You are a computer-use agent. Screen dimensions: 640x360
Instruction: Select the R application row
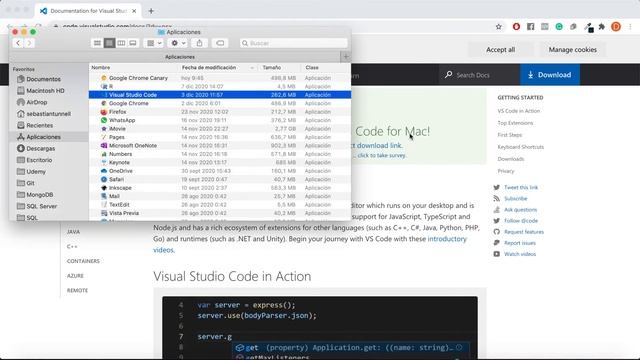click(x=220, y=87)
